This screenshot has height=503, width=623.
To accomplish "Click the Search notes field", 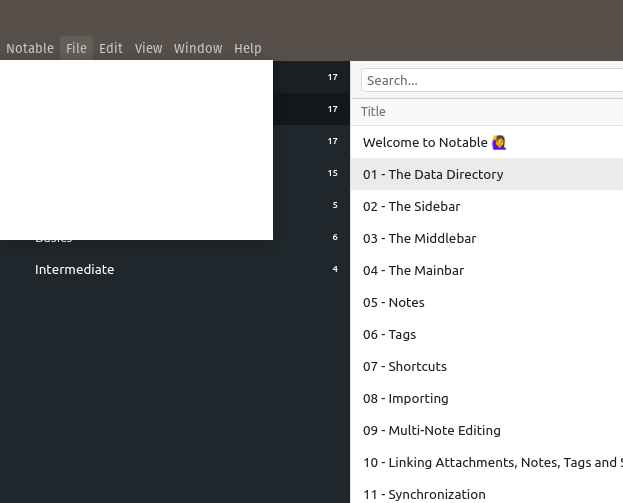I will click(492, 80).
